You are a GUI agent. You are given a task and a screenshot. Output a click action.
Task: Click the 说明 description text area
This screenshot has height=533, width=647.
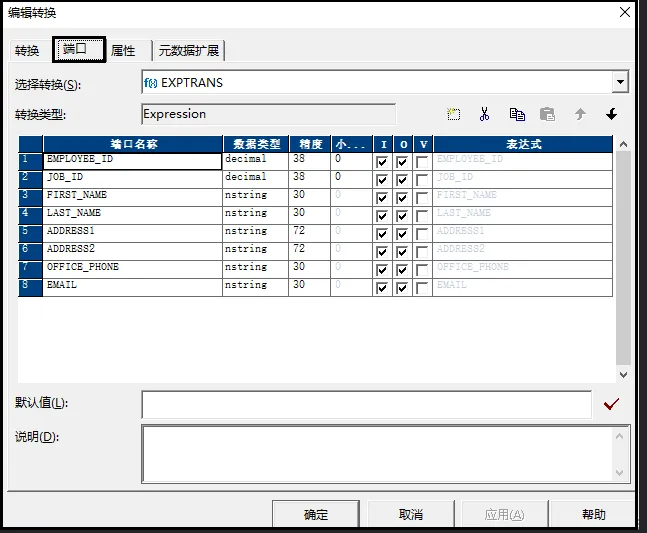(376, 454)
